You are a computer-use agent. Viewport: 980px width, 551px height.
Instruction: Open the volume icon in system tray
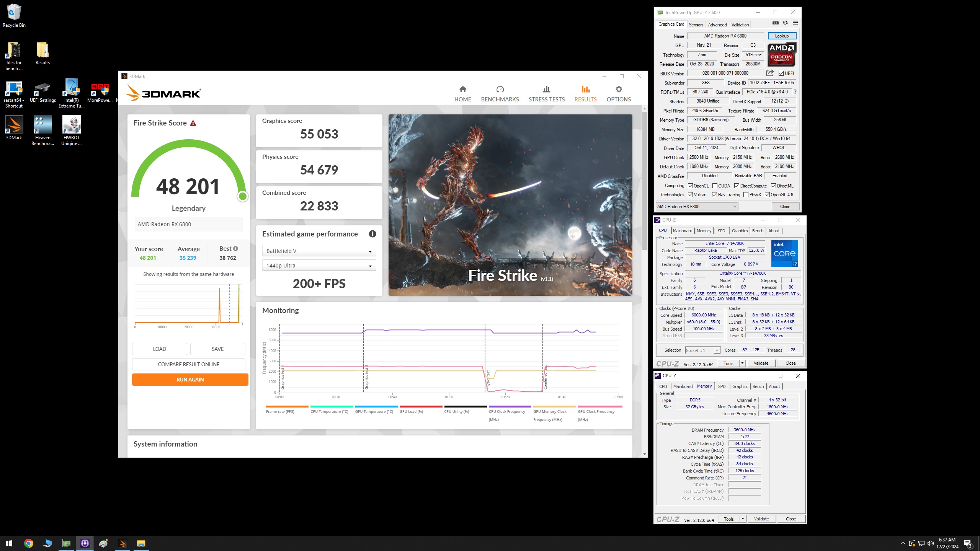[930, 543]
